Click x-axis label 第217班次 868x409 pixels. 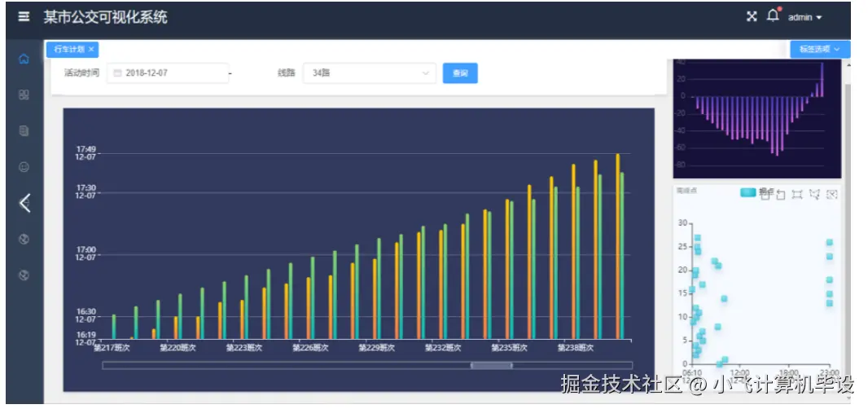pyautogui.click(x=112, y=348)
